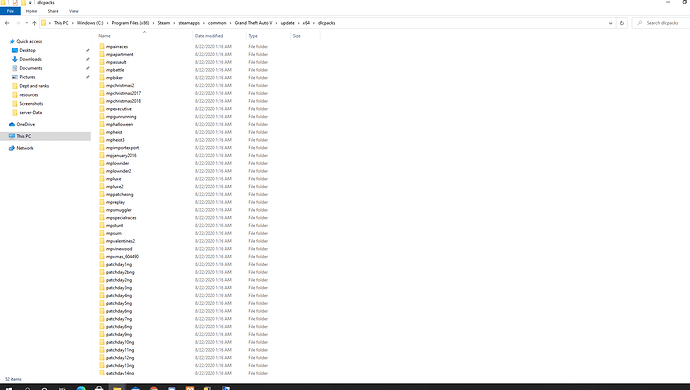
Task: Click Windows (C:) in the breadcrumb
Action: (90, 23)
